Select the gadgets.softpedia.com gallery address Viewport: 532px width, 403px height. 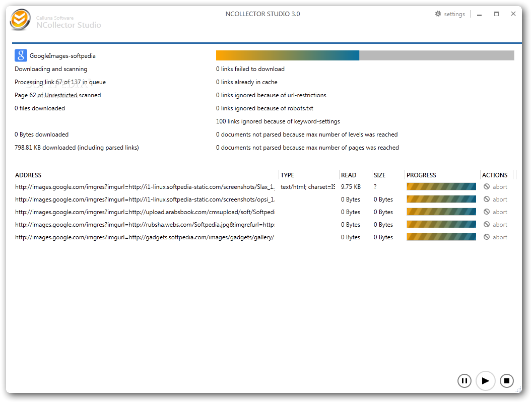click(145, 237)
